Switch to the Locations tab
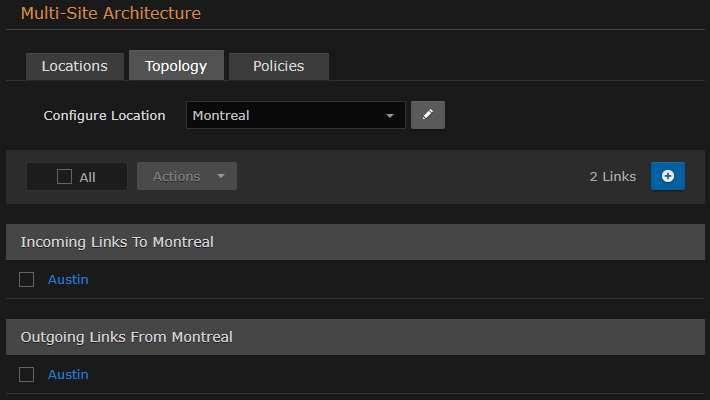 (74, 66)
